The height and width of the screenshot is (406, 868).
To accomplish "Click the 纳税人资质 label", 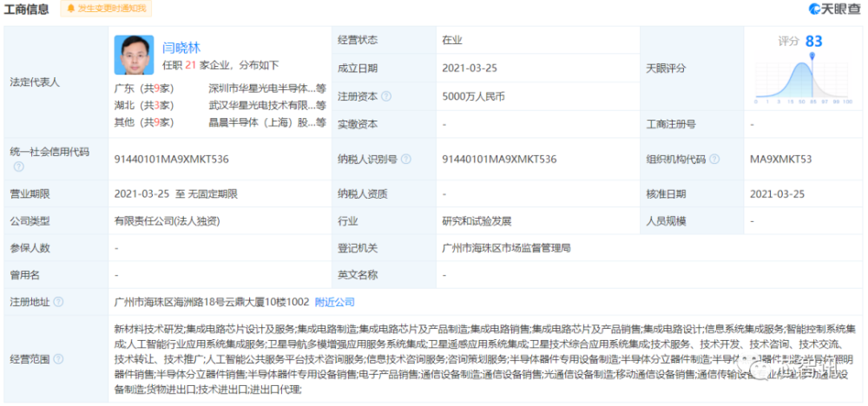I will (363, 194).
